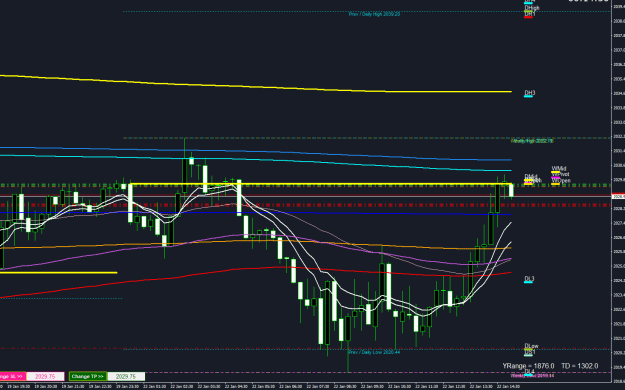Viewport: 625px width, 390px height.
Task: Click the DL3 pivot level label
Action: [x=529, y=279]
